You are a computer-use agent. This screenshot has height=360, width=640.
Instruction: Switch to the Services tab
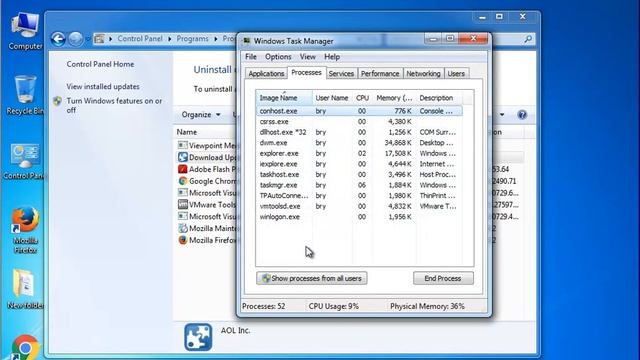click(341, 73)
